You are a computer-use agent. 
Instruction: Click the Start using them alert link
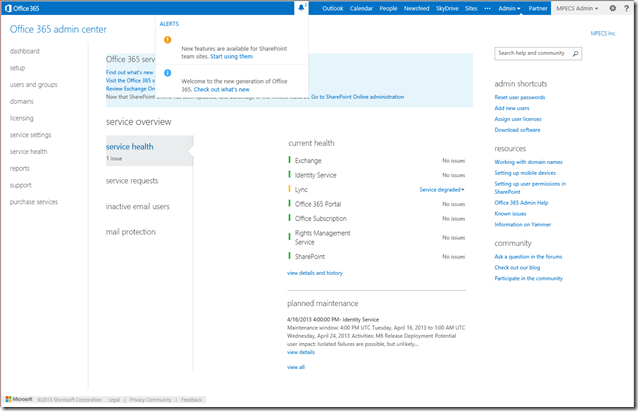point(232,57)
